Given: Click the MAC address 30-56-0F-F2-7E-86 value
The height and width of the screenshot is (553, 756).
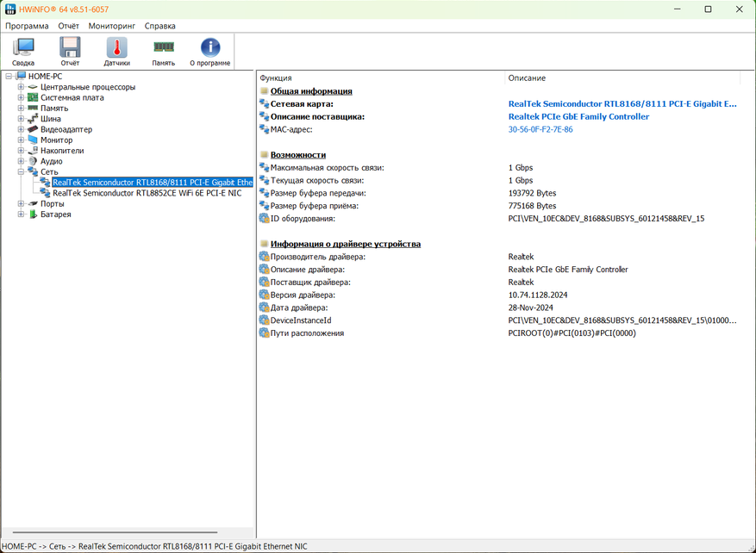Looking at the screenshot, I should [x=540, y=129].
